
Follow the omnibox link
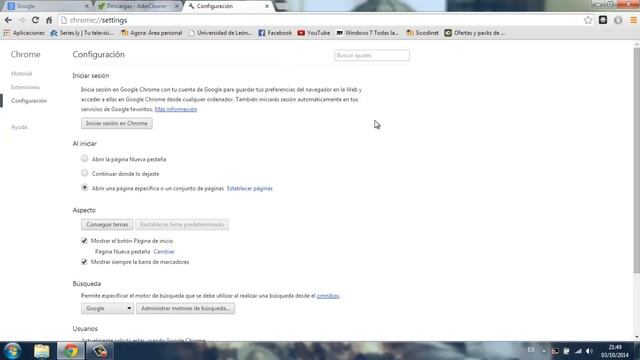click(x=328, y=296)
